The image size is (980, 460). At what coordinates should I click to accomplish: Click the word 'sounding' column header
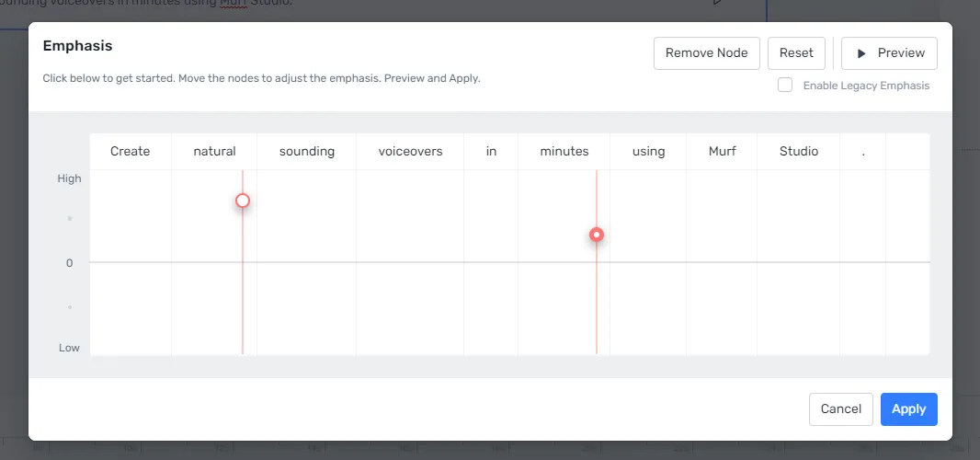click(307, 152)
